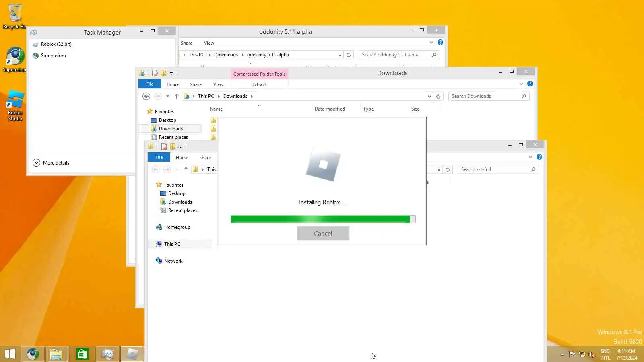The height and width of the screenshot is (362, 644).
Task: Cancel the Roblox installation
Action: [x=323, y=234]
